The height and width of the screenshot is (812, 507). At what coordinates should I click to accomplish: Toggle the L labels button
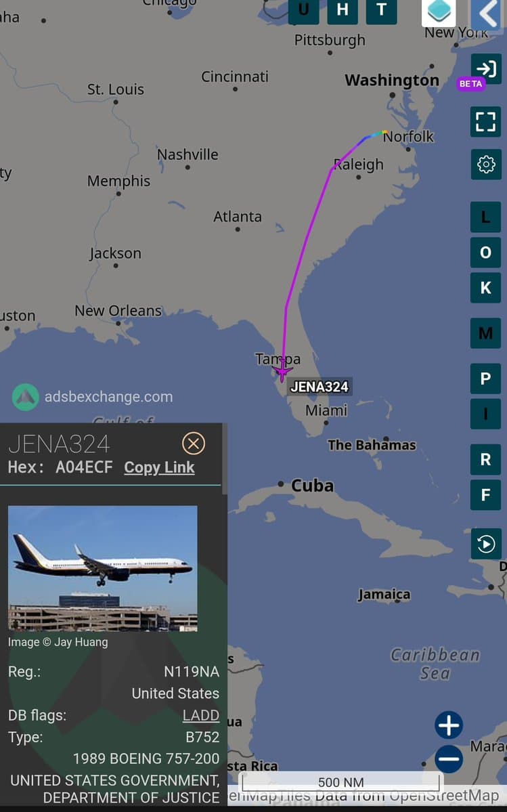486,217
